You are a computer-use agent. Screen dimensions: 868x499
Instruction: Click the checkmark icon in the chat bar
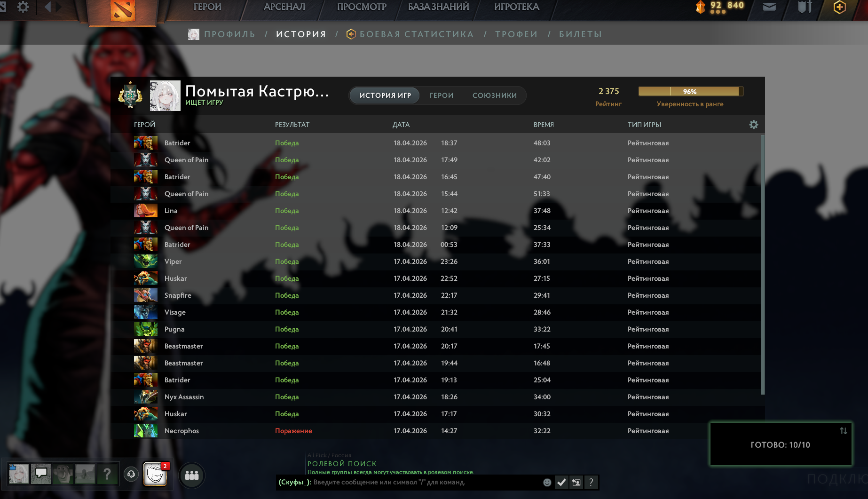(561, 482)
